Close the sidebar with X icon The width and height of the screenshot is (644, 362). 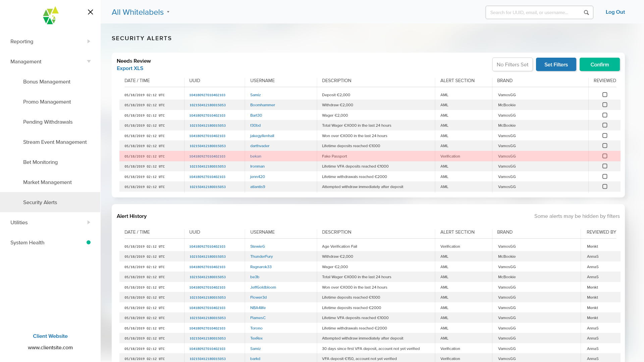tap(90, 12)
